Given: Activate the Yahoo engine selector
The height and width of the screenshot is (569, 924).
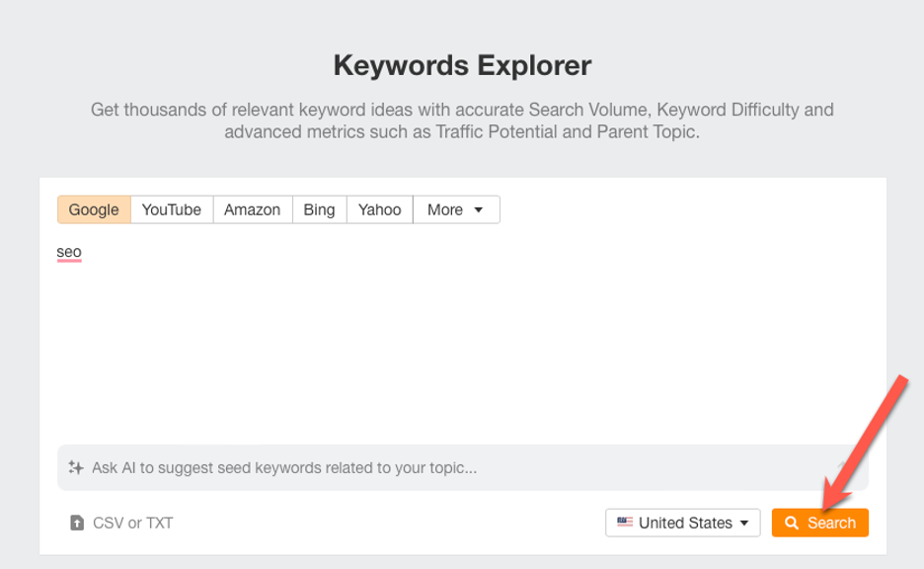Looking at the screenshot, I should pyautogui.click(x=379, y=209).
